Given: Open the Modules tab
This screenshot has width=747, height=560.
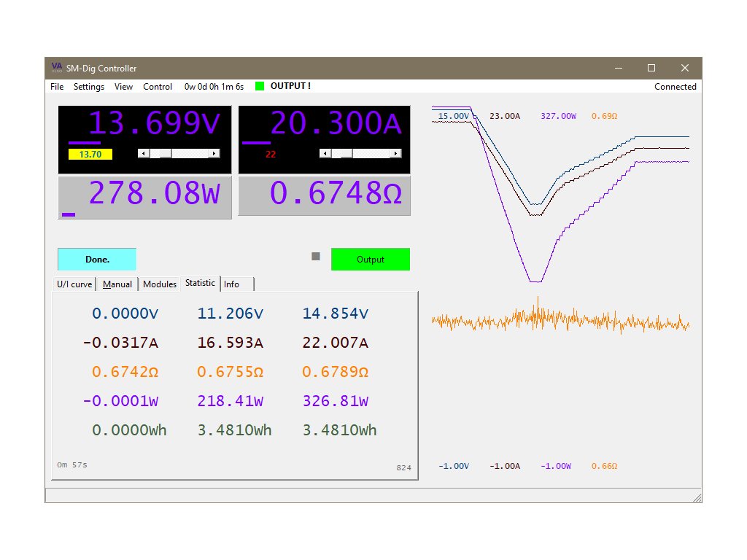Looking at the screenshot, I should point(160,284).
